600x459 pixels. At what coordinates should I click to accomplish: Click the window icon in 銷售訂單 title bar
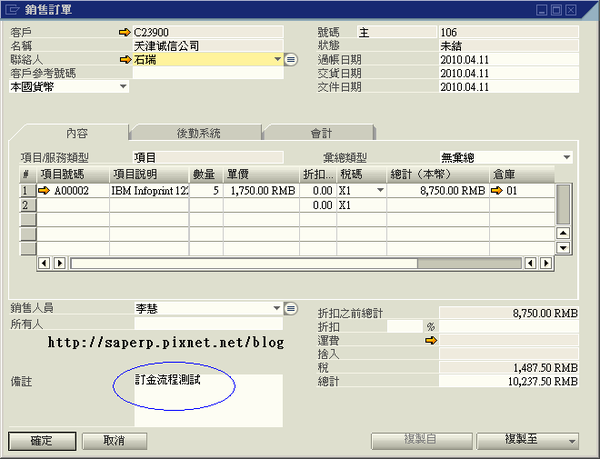click(12, 9)
